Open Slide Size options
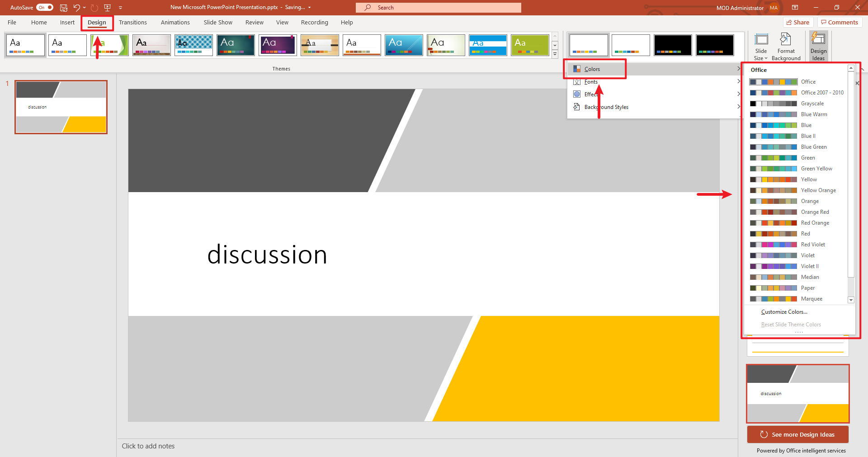Screen dimensions: 868x457 (x=761, y=47)
